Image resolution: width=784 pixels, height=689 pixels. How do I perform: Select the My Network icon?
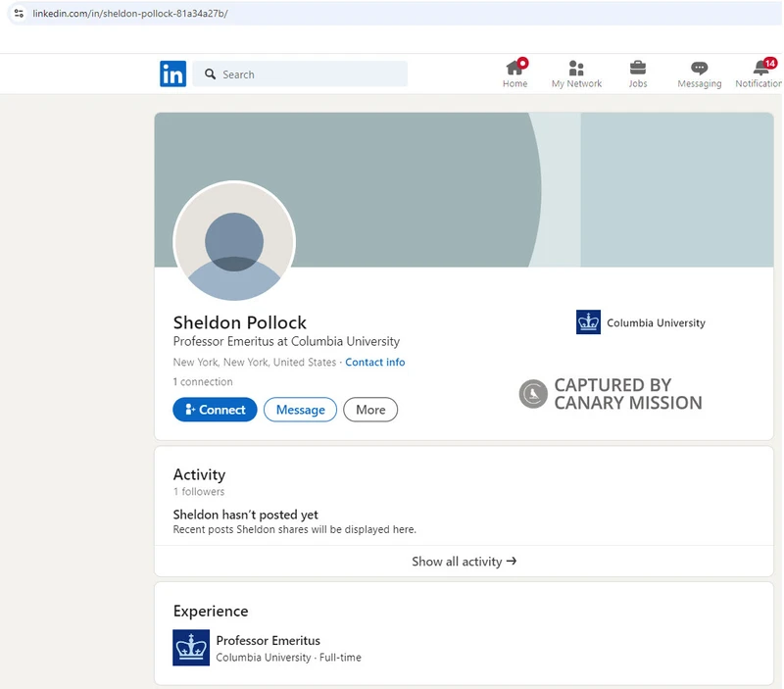point(576,69)
